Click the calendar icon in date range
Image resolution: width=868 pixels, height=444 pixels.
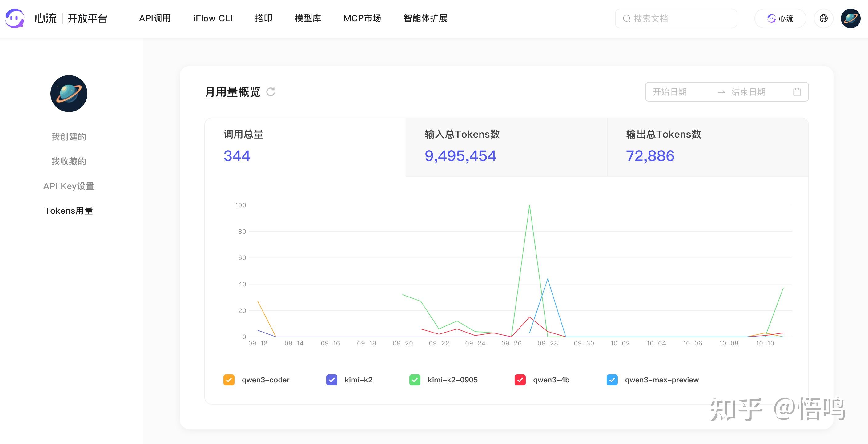click(x=797, y=92)
